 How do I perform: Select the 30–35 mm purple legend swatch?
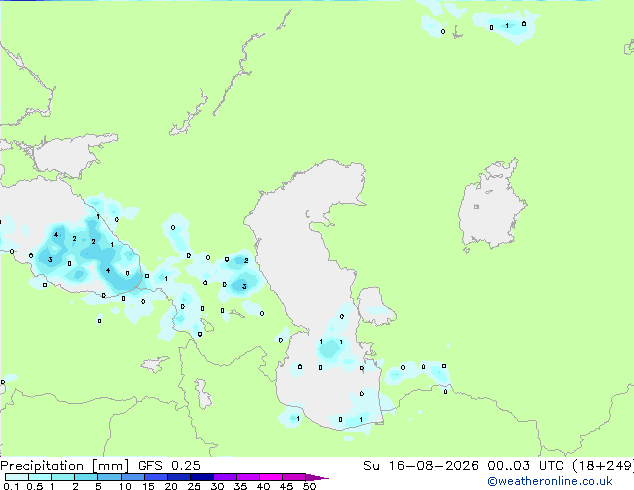224,477
